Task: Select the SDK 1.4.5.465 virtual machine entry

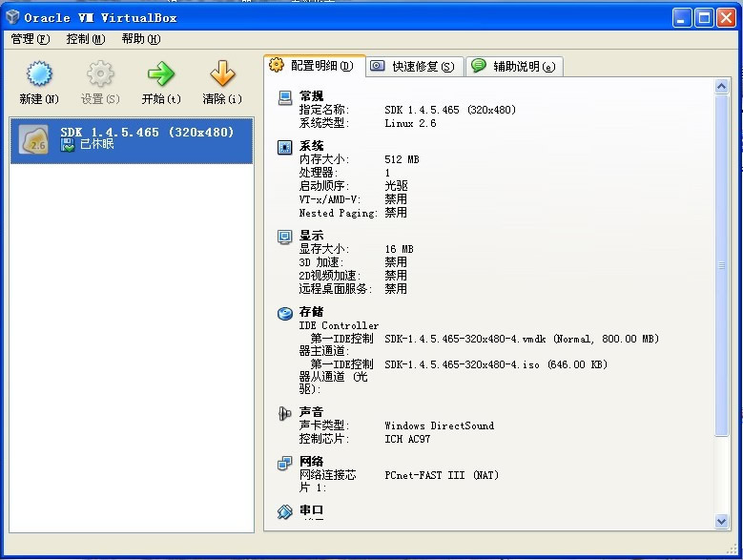Action: (132, 139)
